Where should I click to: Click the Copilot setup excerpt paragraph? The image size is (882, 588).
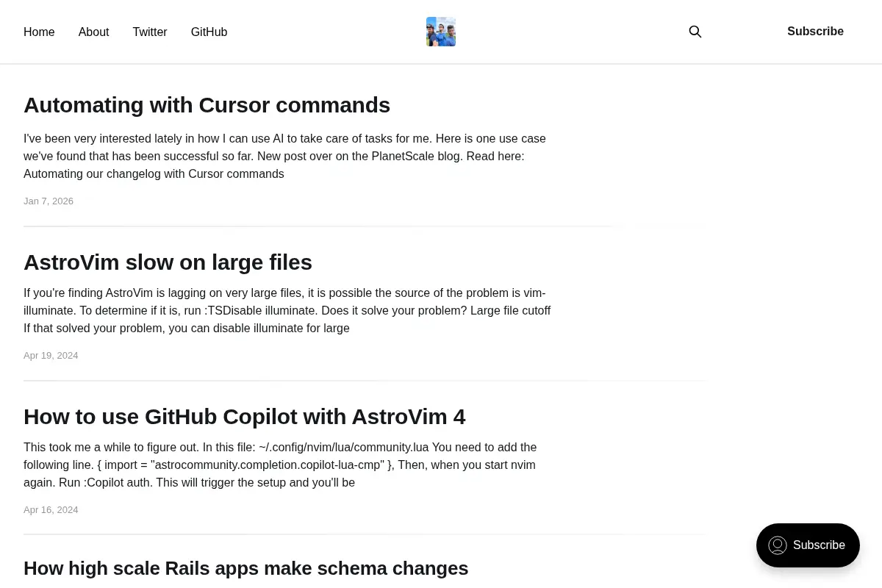coord(288,465)
